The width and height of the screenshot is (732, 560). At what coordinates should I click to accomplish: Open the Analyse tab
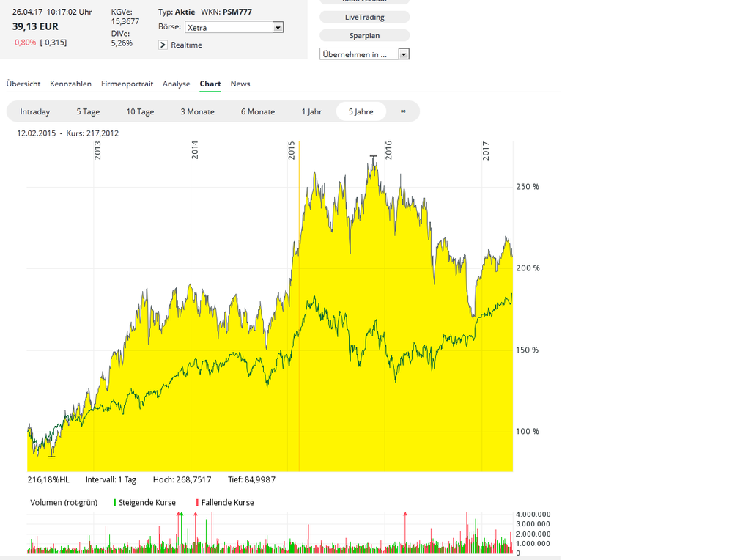point(176,84)
